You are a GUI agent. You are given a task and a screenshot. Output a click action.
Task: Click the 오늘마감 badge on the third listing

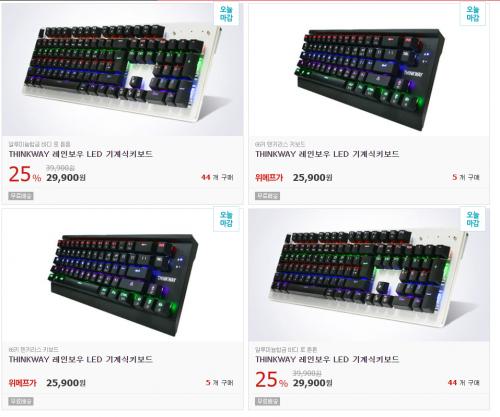[226, 219]
